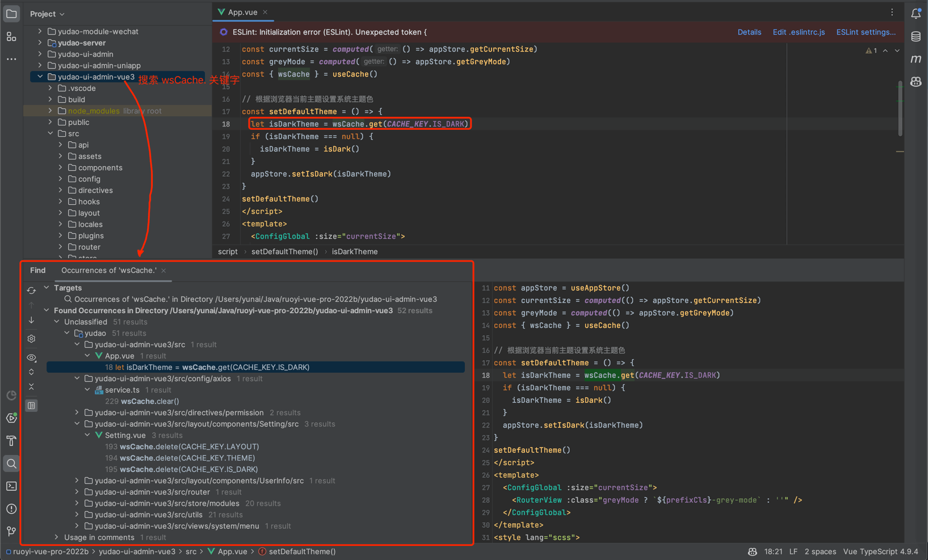The height and width of the screenshot is (560, 928).
Task: Open the Database tool window
Action: click(916, 36)
